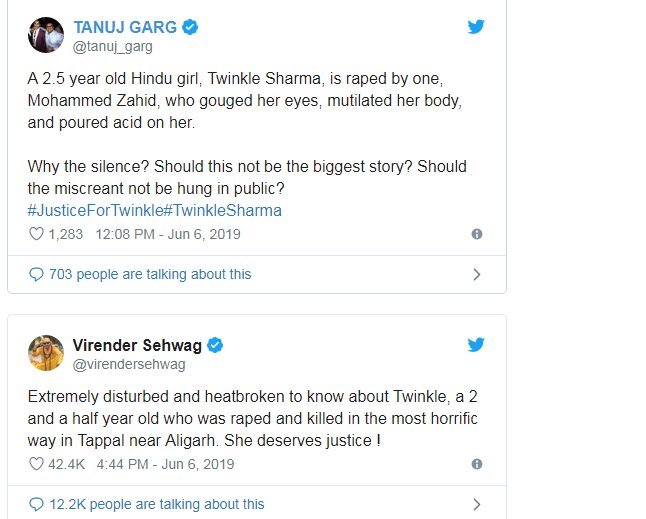Click verified badge next to TANUJ GARG
The height and width of the screenshot is (519, 646).
pos(189,27)
